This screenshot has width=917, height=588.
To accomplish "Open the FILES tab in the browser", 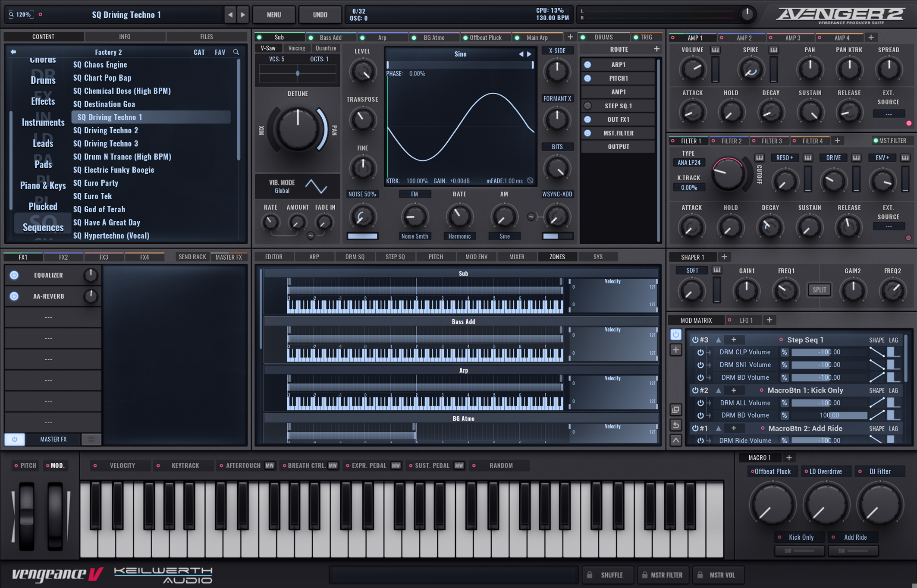I will click(206, 37).
